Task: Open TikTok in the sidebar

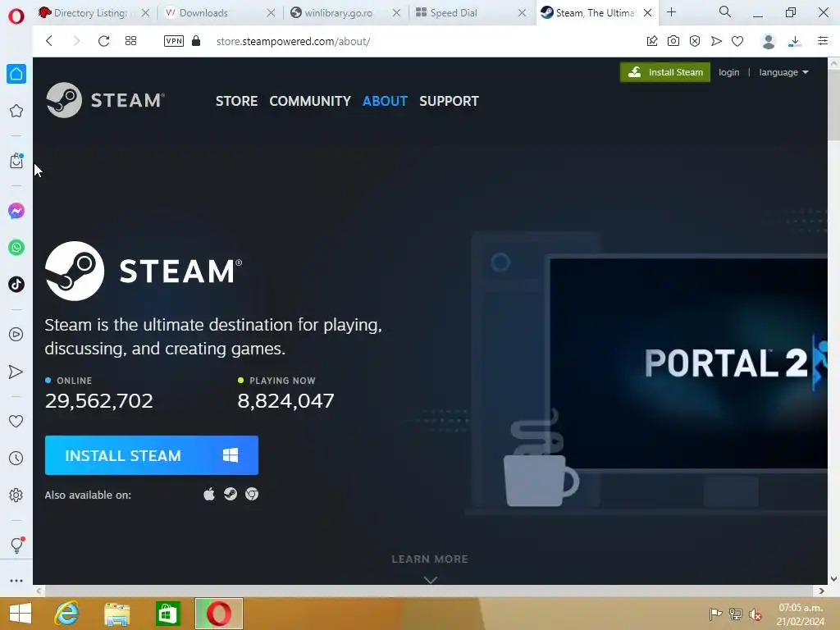Action: pos(16,284)
